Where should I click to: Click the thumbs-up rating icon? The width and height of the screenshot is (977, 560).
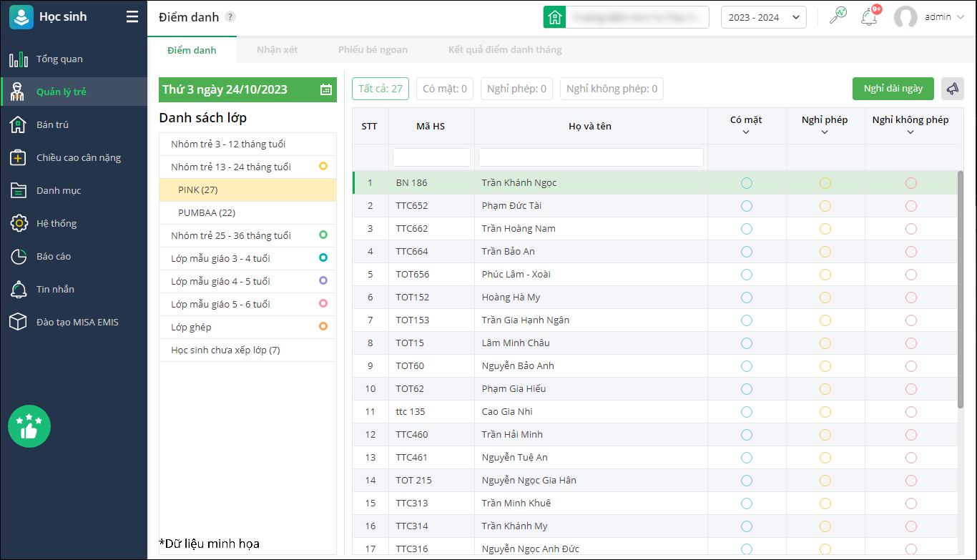29,426
